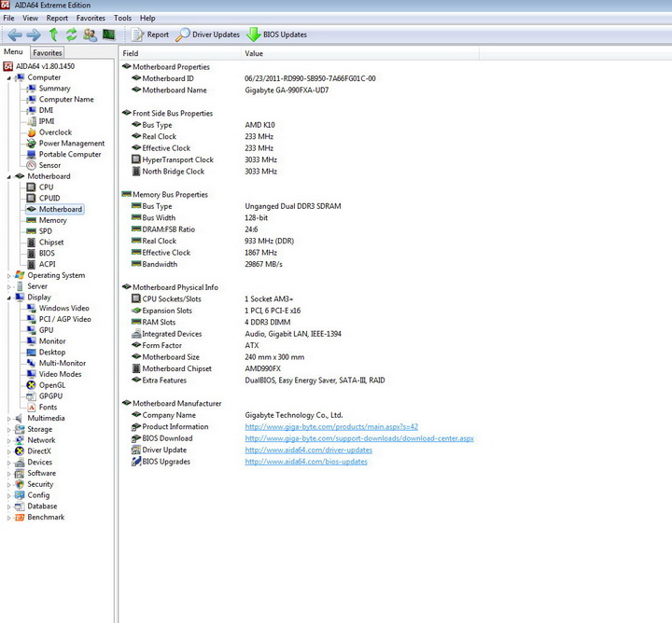This screenshot has height=623, width=672.
Task: Expand the Benchmark node
Action: 8,518
